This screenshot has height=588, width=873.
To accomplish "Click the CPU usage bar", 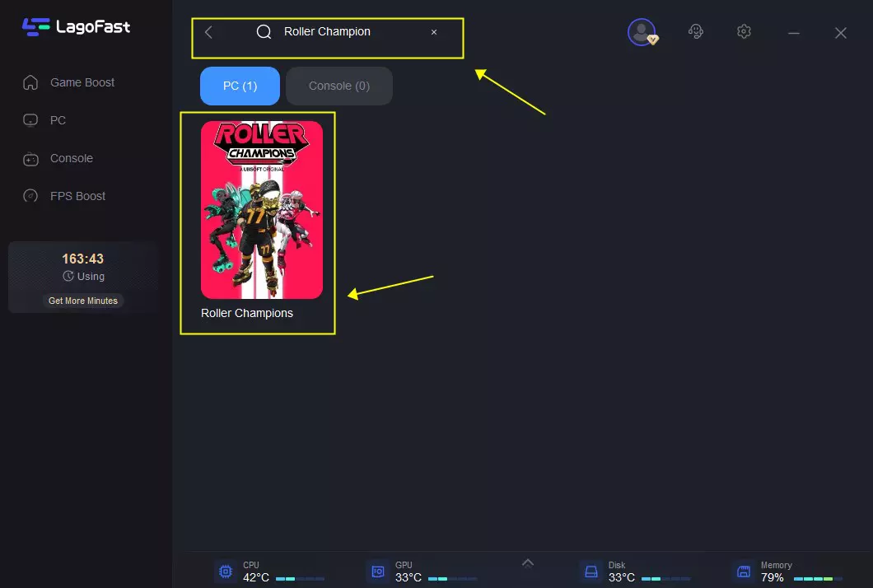I will pyautogui.click(x=300, y=579).
